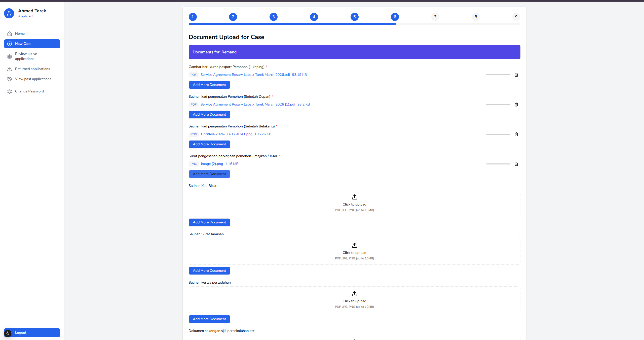
Task: Jump to step 3 in progress stepper
Action: tap(273, 17)
